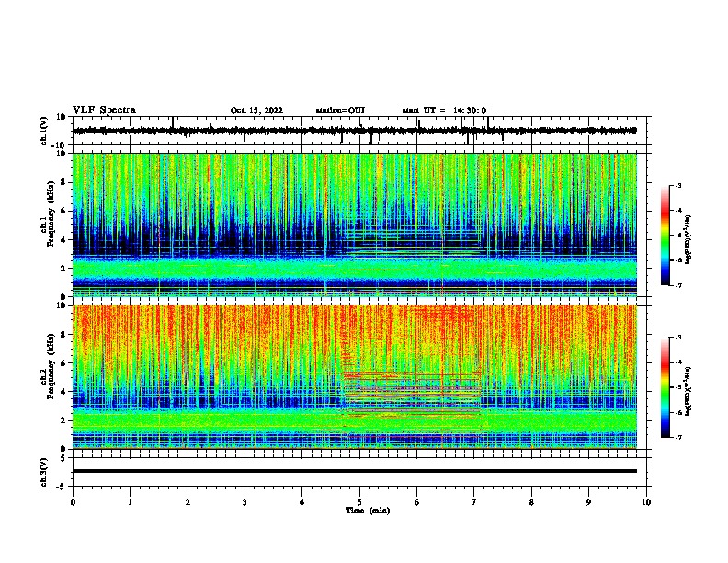The width and height of the screenshot is (728, 563).
Task: Click the ch.1 "Frequency (kHz)" axis label
Action: pyautogui.click(x=51, y=213)
